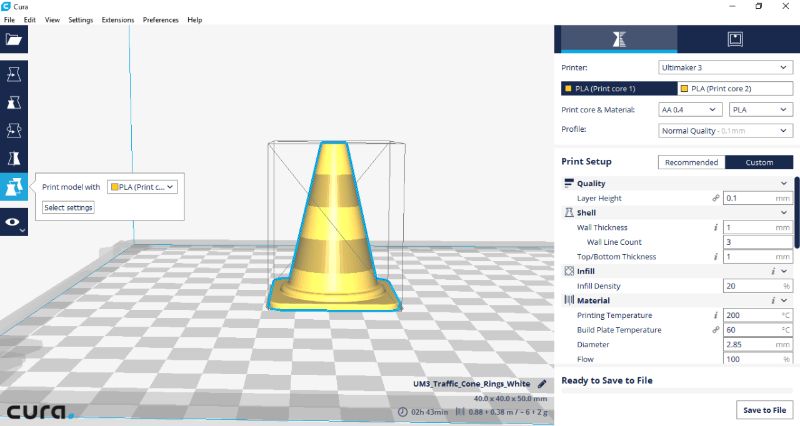Click the Wall Thickness input field
This screenshot has width=800, height=426.
click(758, 228)
